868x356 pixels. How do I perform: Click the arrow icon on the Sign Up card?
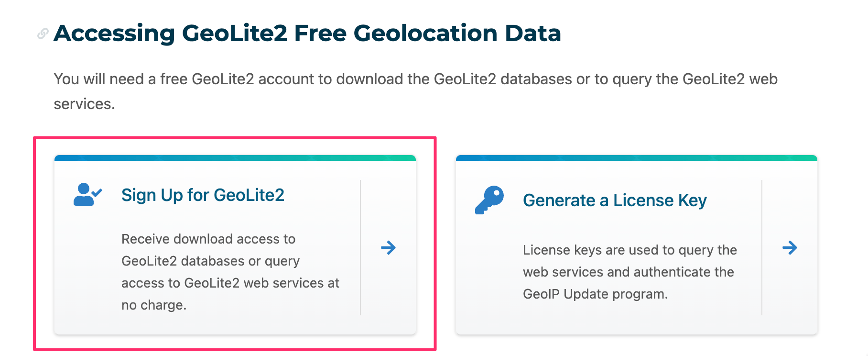tap(389, 247)
